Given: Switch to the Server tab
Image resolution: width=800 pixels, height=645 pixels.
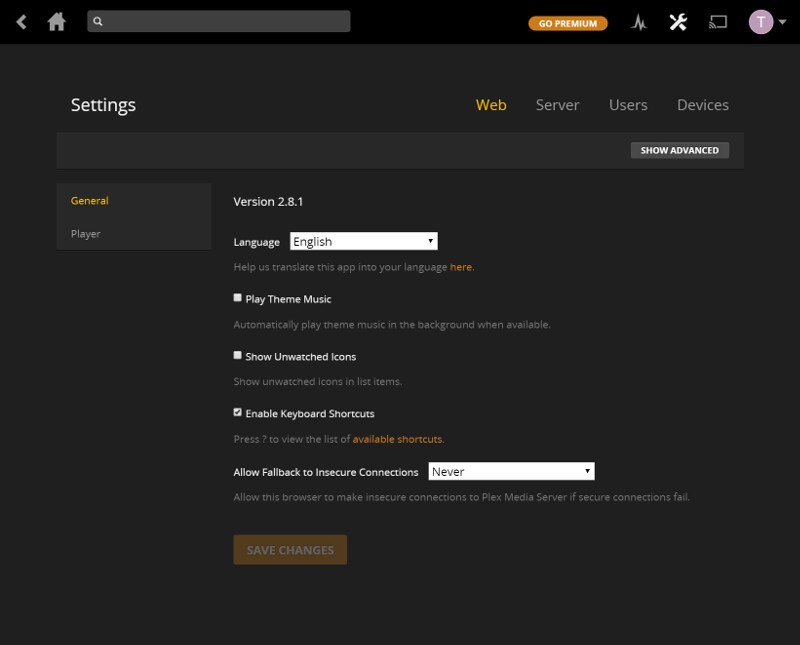Looking at the screenshot, I should click(557, 105).
